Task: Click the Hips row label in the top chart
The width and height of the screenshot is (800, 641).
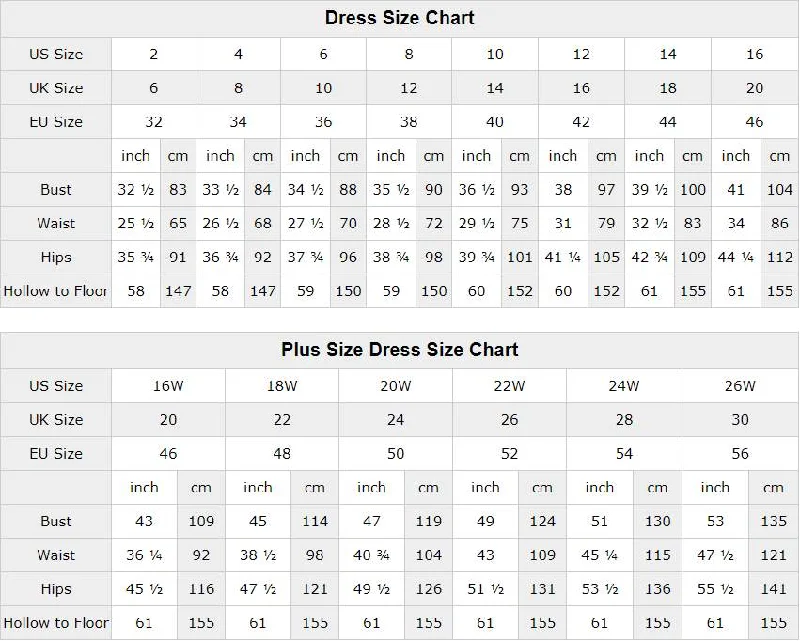Action: [x=56, y=257]
